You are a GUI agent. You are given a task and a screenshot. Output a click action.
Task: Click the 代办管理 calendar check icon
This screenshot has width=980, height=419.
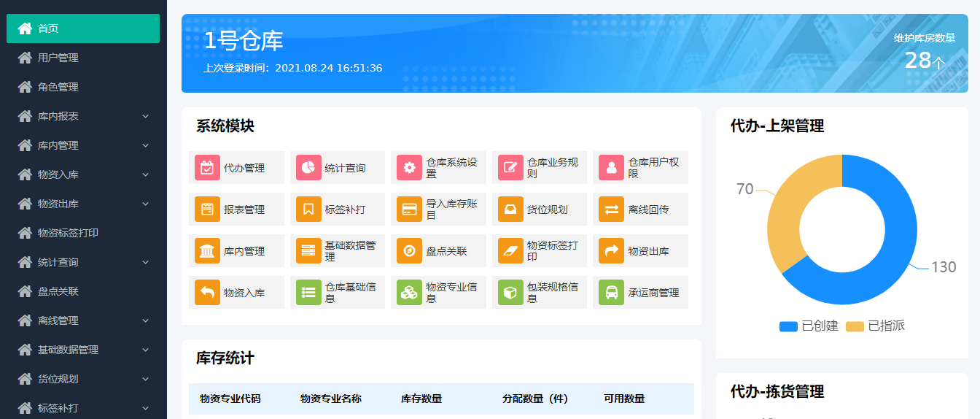207,168
